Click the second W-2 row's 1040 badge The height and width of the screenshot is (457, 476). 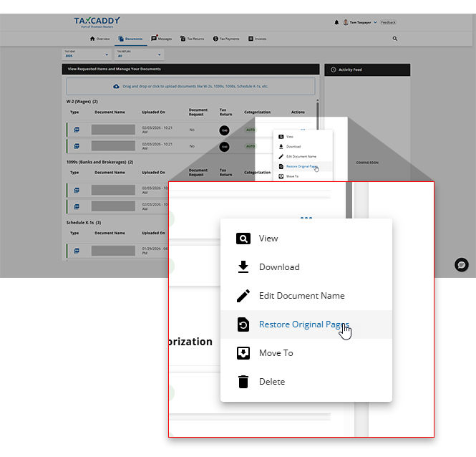224,147
